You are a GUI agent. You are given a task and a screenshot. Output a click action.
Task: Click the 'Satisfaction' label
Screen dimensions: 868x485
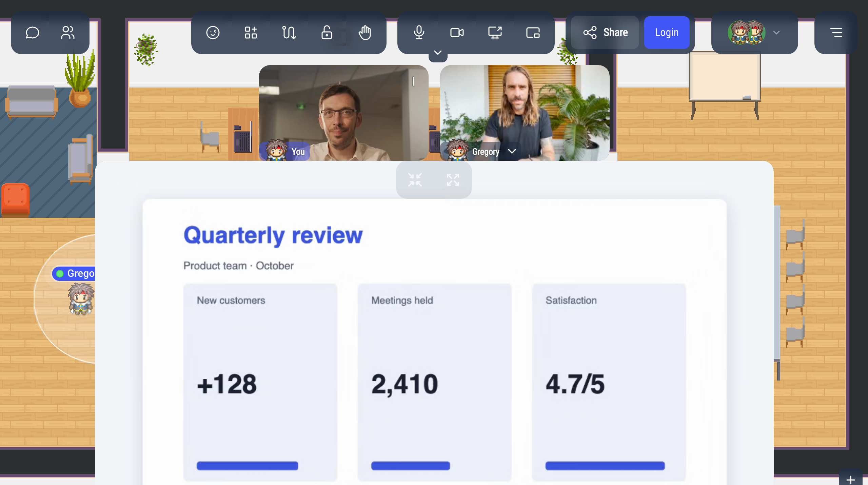(571, 300)
